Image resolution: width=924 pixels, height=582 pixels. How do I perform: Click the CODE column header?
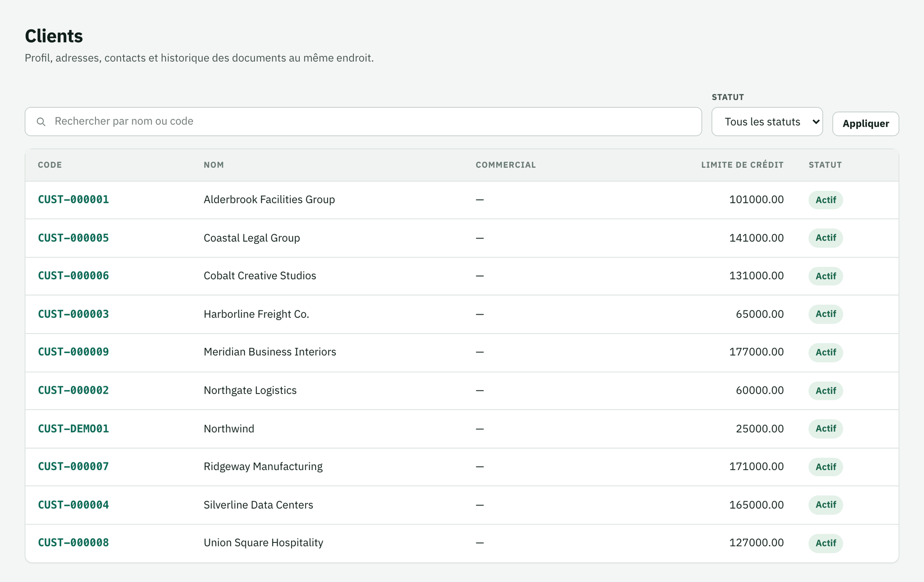point(50,165)
